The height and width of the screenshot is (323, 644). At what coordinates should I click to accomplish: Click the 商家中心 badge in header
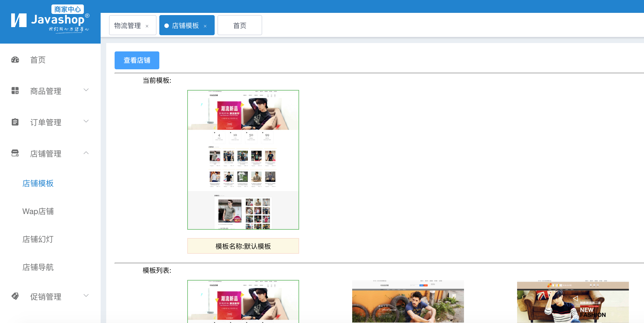point(68,9)
